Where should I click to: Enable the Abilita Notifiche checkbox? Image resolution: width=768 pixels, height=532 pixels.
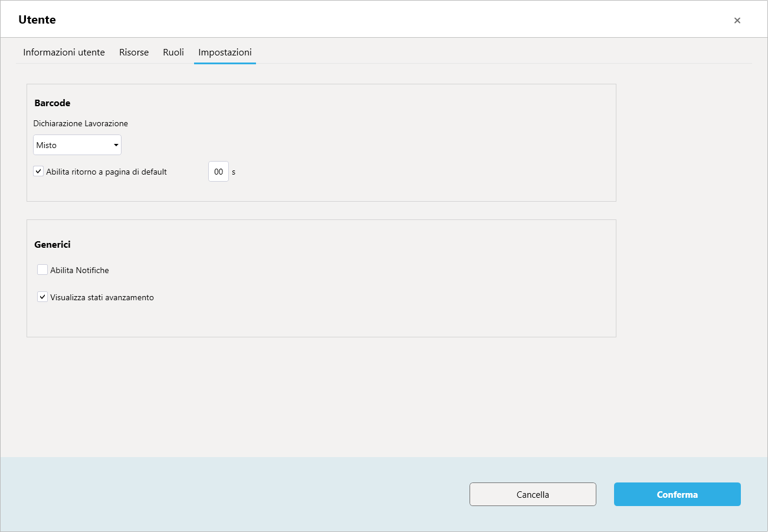pos(42,270)
